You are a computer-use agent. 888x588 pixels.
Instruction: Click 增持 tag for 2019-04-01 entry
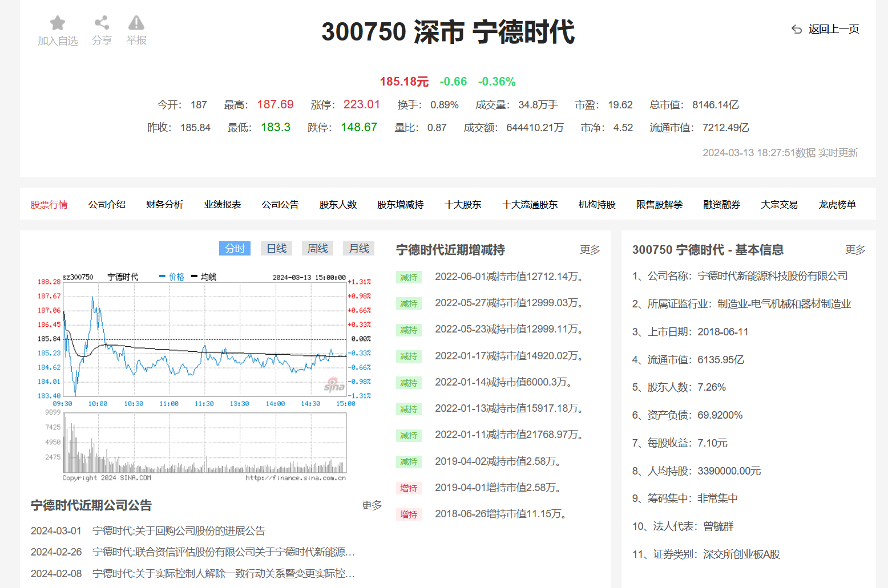pyautogui.click(x=409, y=488)
